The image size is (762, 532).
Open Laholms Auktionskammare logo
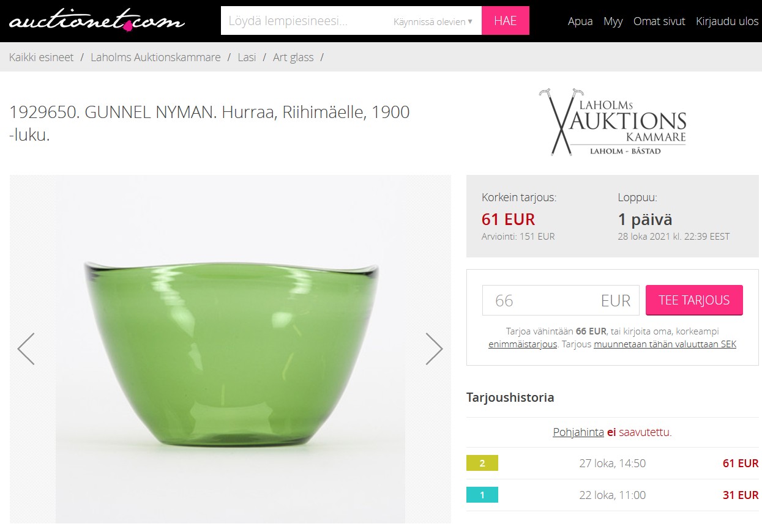coord(612,122)
